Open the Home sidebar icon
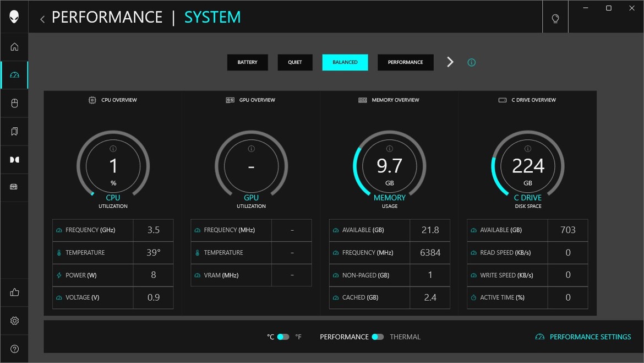The width and height of the screenshot is (644, 363). [14, 47]
